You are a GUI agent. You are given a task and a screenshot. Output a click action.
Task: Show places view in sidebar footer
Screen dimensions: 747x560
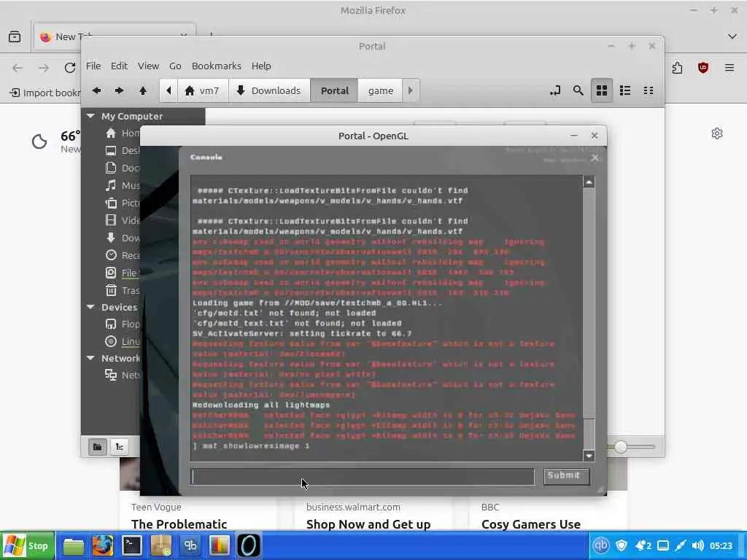(97, 447)
